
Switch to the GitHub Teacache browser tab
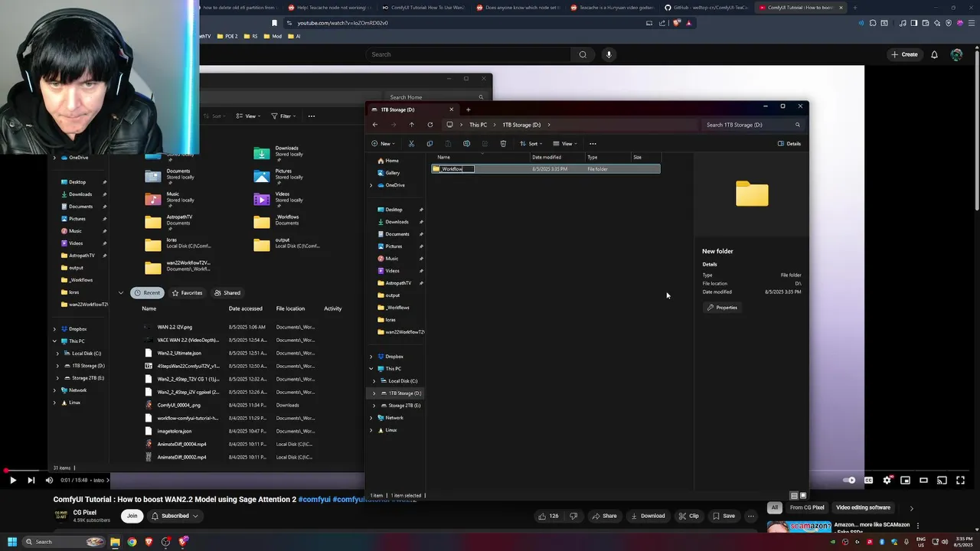[706, 8]
